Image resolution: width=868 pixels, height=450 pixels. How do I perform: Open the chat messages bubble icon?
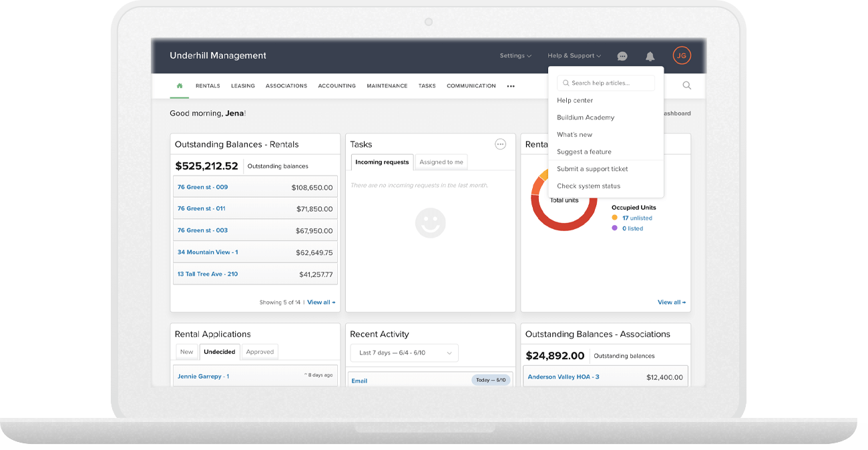tap(622, 56)
